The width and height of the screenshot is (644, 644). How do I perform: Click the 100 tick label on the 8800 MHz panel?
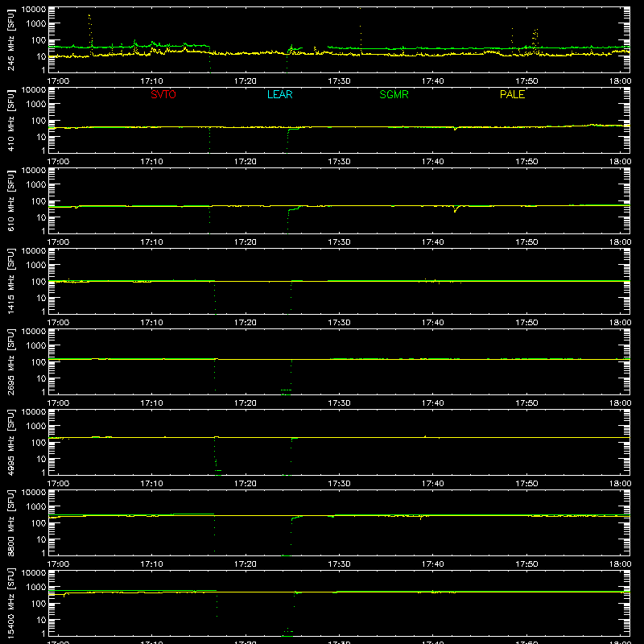tap(39, 522)
